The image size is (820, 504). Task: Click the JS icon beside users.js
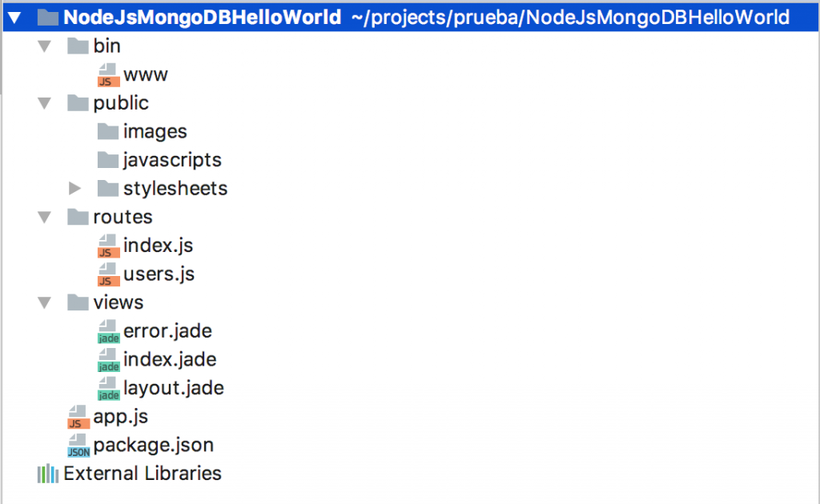point(108,274)
